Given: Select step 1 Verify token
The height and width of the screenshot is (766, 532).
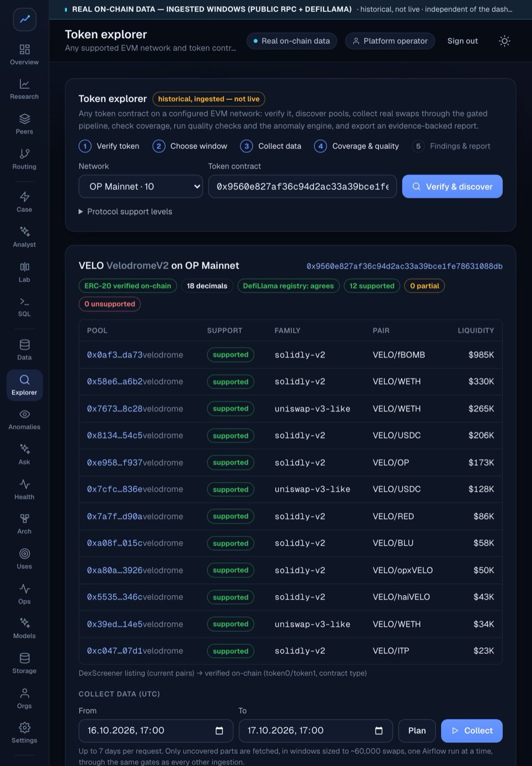Looking at the screenshot, I should click(x=109, y=146).
